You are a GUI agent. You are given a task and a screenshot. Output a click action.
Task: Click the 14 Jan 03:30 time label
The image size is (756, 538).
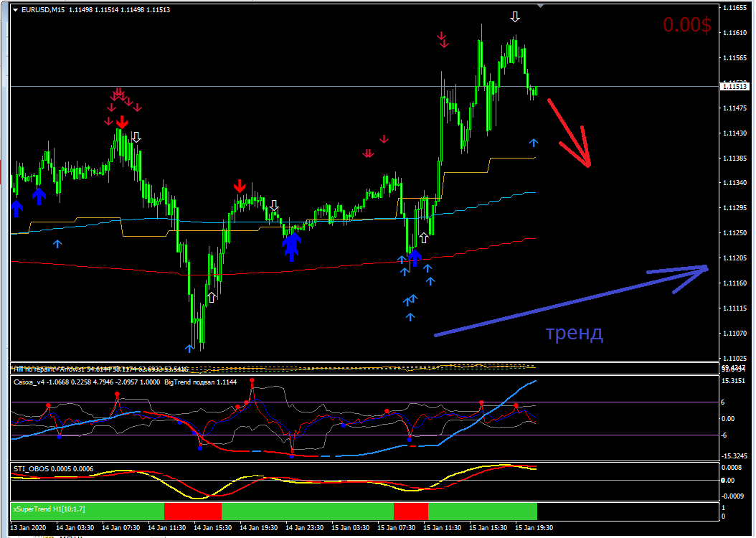(75, 527)
